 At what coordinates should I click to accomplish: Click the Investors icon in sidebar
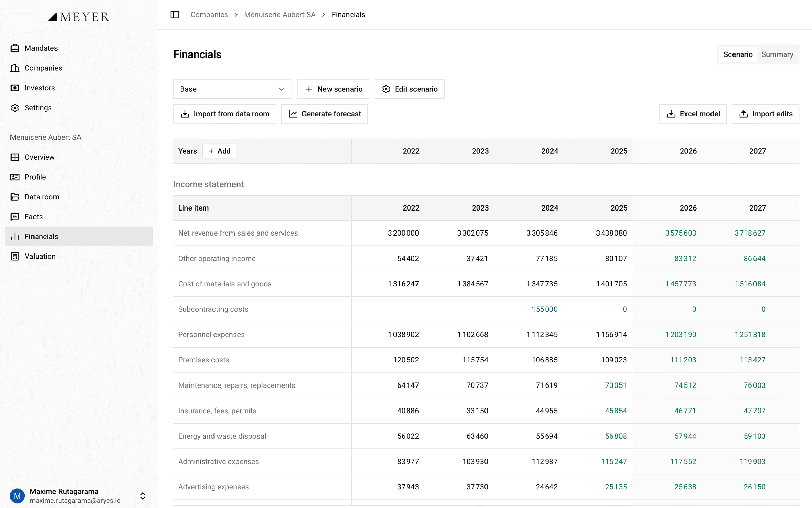click(x=15, y=88)
